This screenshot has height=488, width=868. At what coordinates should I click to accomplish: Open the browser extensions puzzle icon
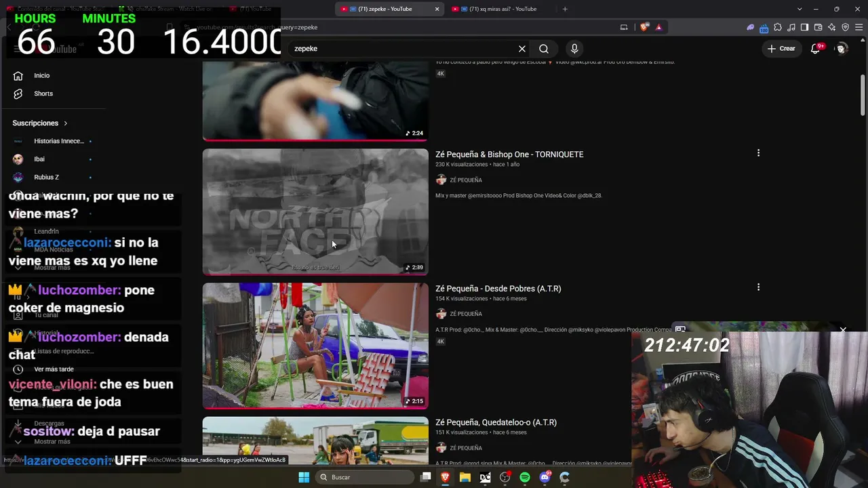778,27
